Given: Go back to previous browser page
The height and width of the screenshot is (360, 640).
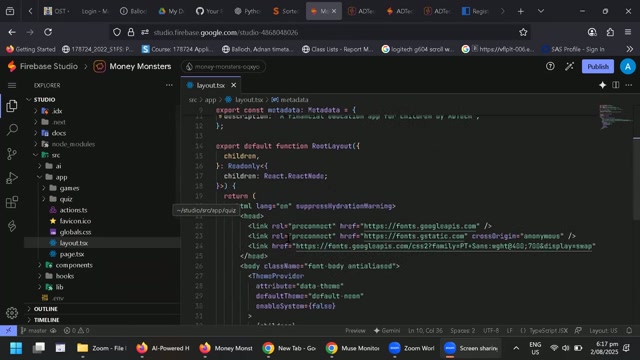Looking at the screenshot, I should (12, 32).
